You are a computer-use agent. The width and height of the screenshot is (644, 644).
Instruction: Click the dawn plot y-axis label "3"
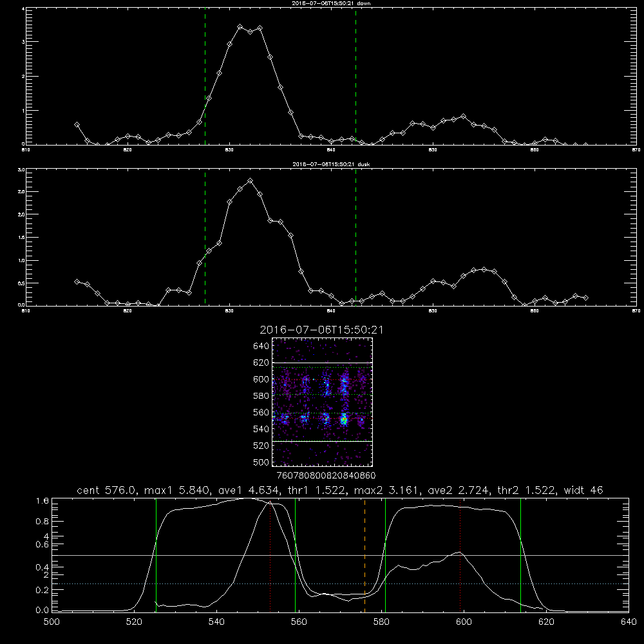pyautogui.click(x=23, y=42)
